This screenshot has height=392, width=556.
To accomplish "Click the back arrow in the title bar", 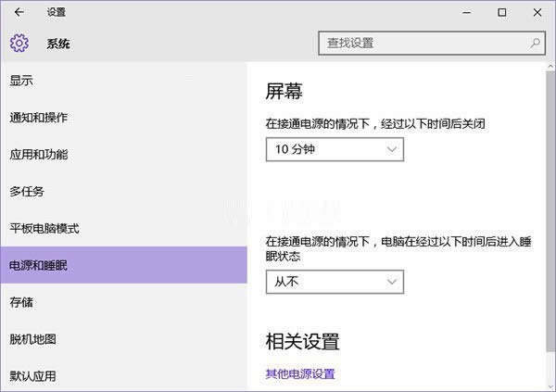I will tap(19, 13).
